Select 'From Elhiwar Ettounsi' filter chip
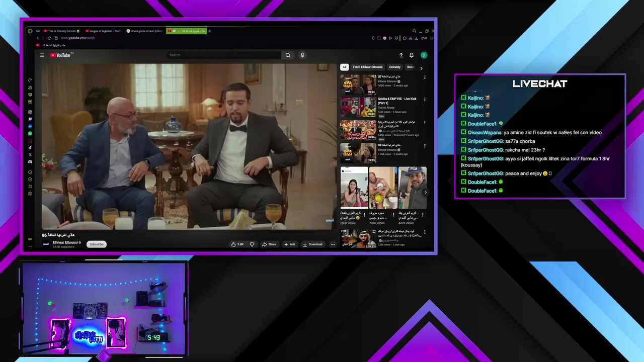Image resolution: width=644 pixels, height=362 pixels. pos(368,67)
